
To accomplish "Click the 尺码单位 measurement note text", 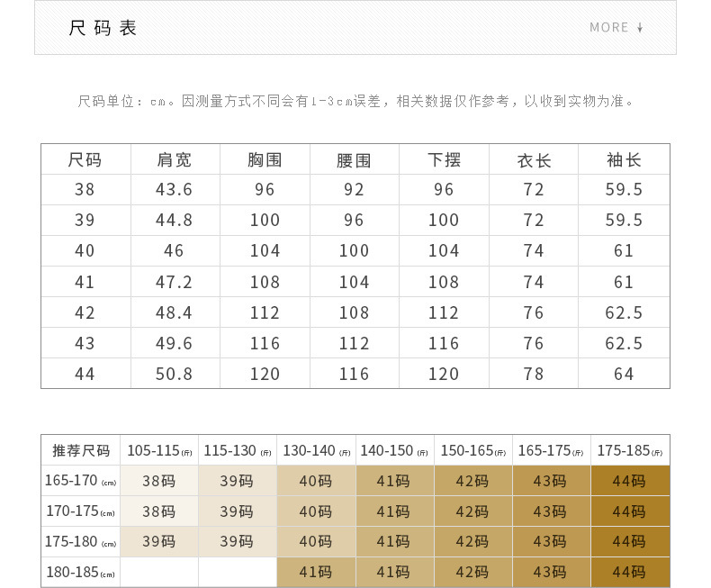I will coord(355,101).
